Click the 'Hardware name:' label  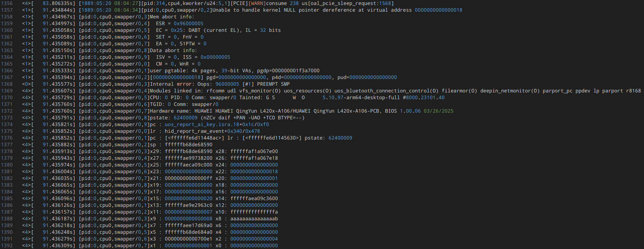click(x=170, y=111)
